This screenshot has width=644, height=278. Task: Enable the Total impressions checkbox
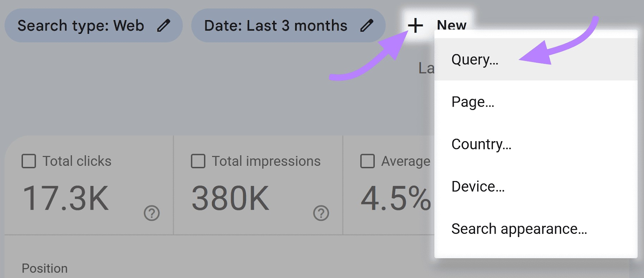click(198, 161)
